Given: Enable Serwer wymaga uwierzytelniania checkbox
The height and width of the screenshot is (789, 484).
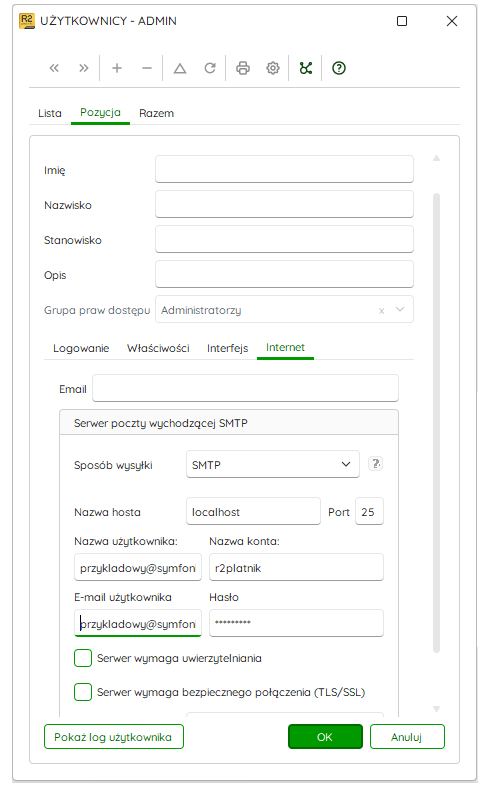Looking at the screenshot, I should coord(83,658).
